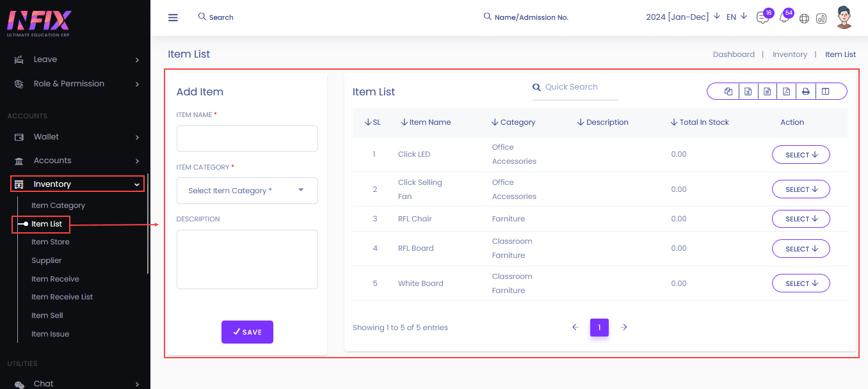Open the notifications bell icon
This screenshot has width=868, height=389.
784,18
